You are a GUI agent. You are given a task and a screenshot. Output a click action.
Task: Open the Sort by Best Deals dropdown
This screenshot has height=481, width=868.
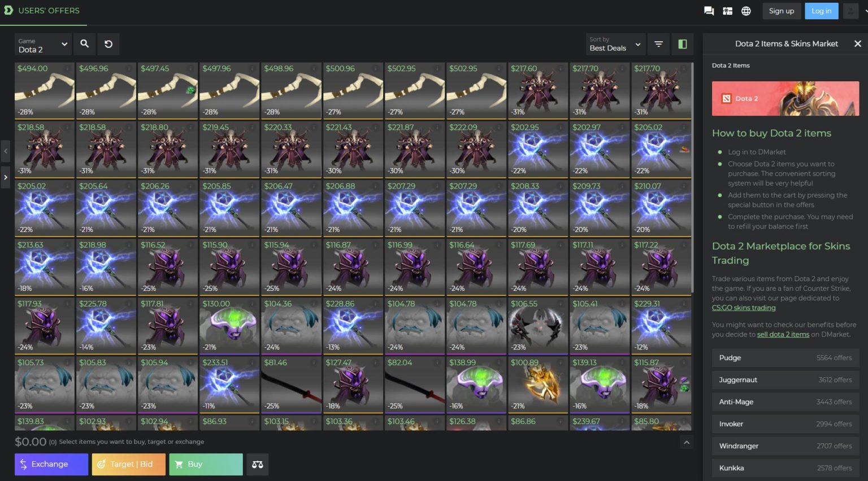(x=615, y=44)
